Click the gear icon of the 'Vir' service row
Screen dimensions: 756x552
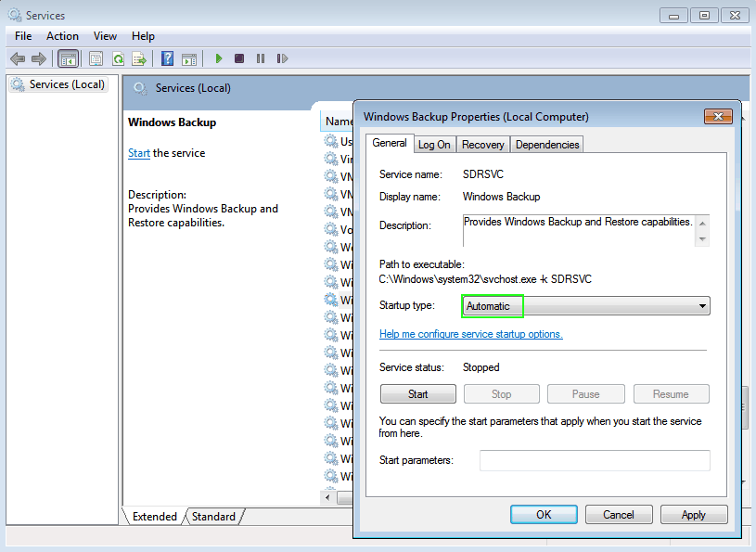click(331, 159)
